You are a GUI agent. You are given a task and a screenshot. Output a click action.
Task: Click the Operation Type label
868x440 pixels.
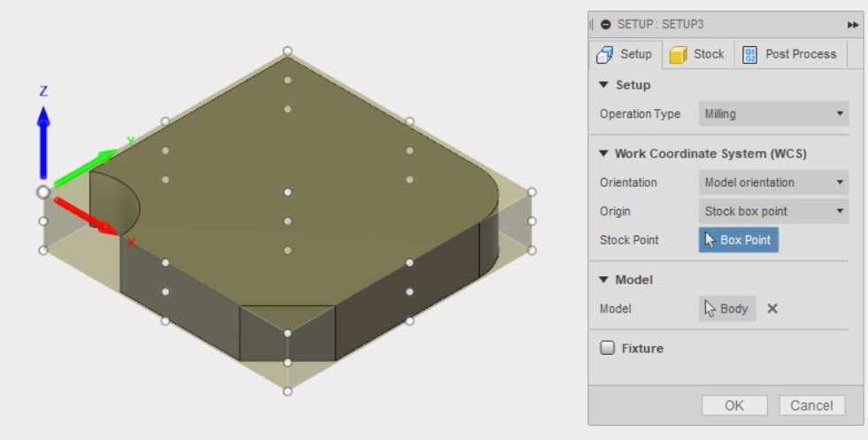tap(640, 113)
